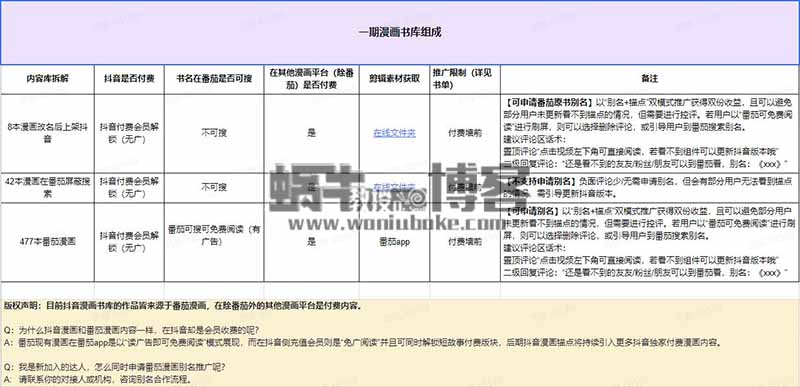Image resolution: width=800 pixels, height=387 pixels.
Task: Click the answer 请联系你的对接人或机构
Action: (98, 379)
